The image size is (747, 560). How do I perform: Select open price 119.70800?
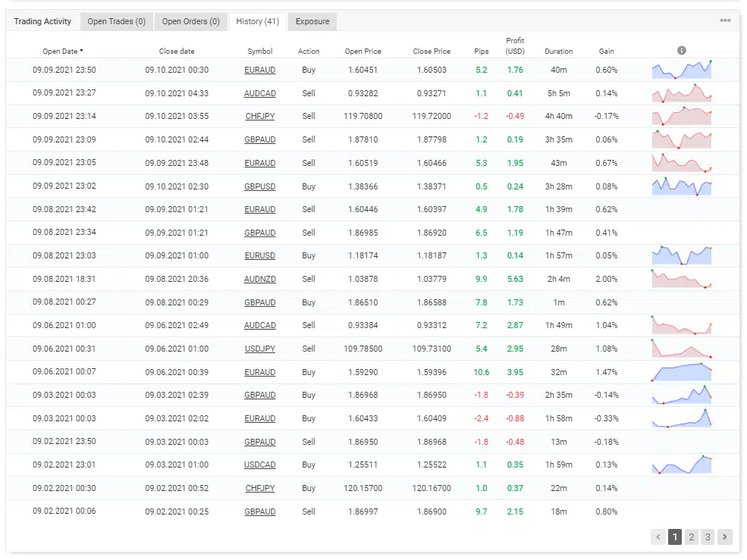(x=363, y=116)
